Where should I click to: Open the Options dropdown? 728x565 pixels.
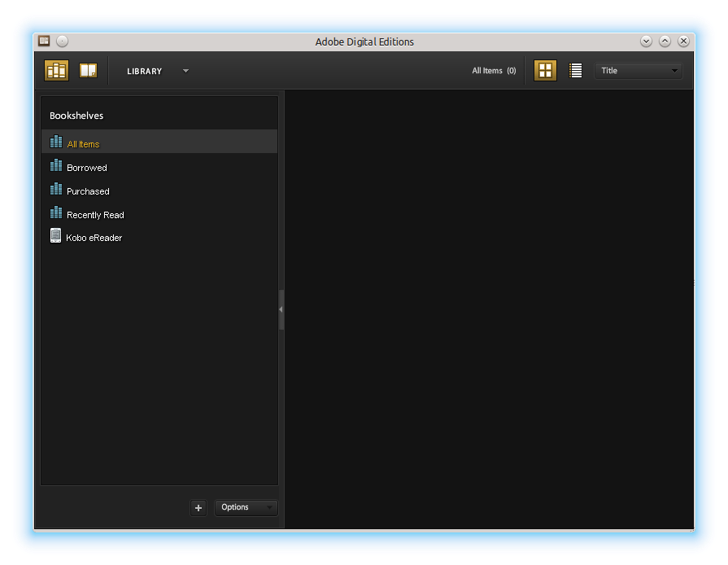(246, 508)
